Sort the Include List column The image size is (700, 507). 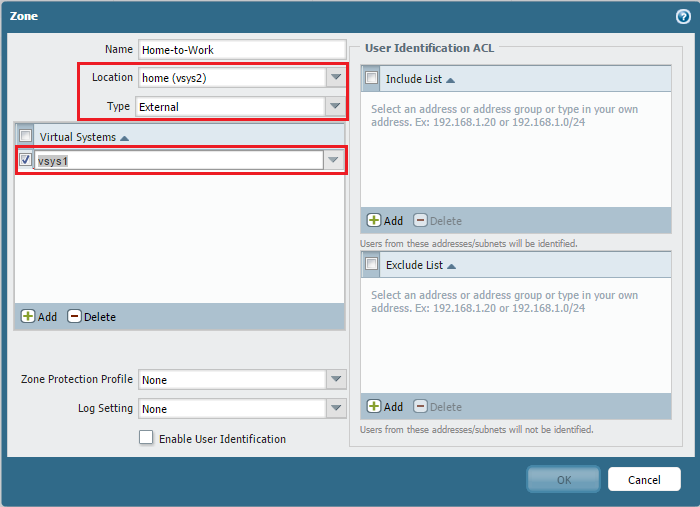(x=420, y=79)
